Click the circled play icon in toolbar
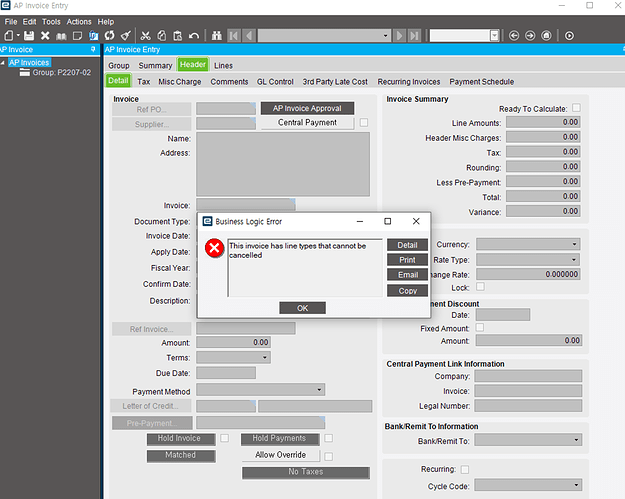625x499 pixels. [x=569, y=35]
